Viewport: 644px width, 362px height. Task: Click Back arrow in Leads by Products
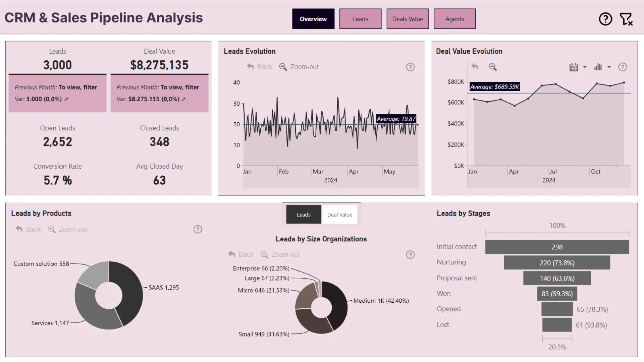coord(19,229)
